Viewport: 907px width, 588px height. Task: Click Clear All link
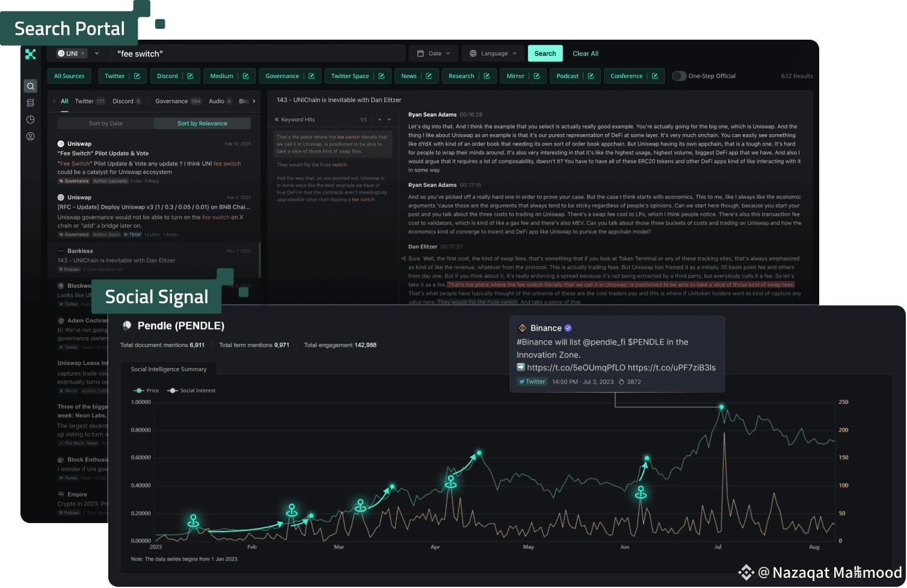click(585, 54)
